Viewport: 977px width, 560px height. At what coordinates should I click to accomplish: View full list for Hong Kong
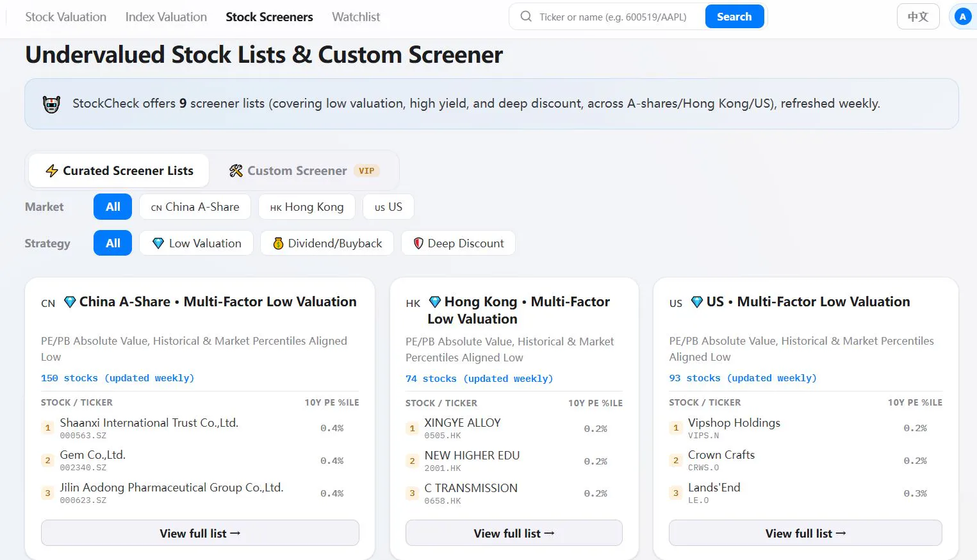tap(514, 533)
